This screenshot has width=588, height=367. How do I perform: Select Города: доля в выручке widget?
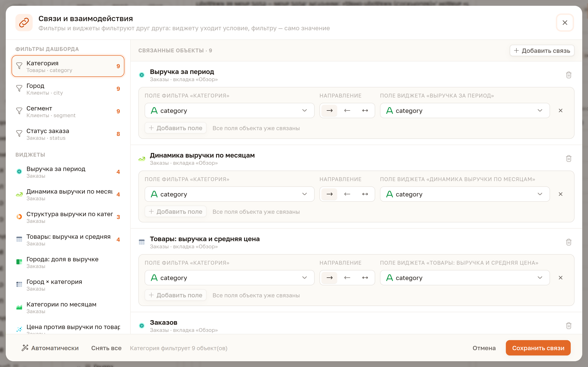pyautogui.click(x=68, y=262)
